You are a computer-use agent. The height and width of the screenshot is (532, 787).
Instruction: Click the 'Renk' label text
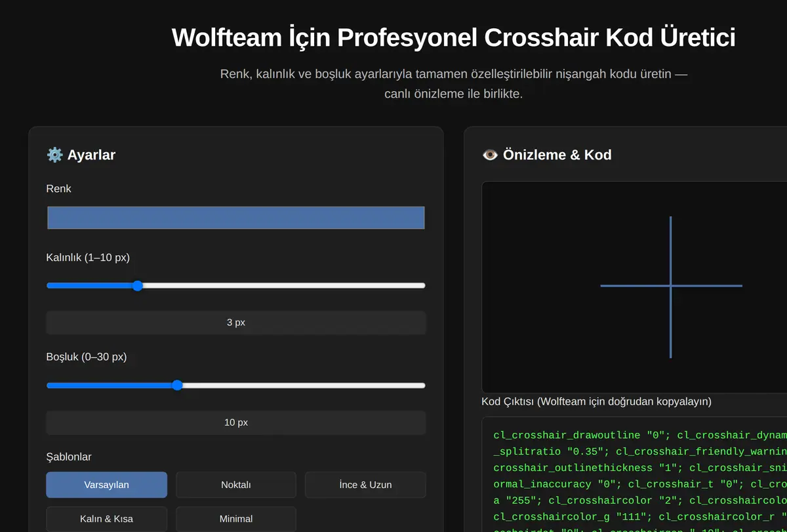59,189
